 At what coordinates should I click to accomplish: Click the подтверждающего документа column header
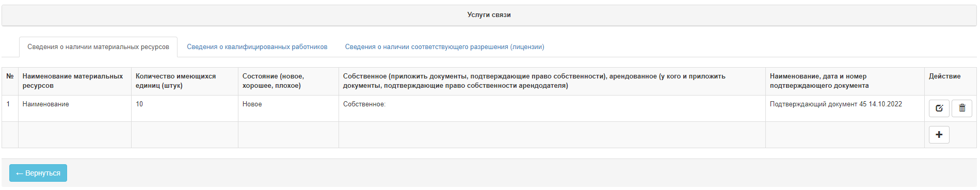pyautogui.click(x=845, y=81)
